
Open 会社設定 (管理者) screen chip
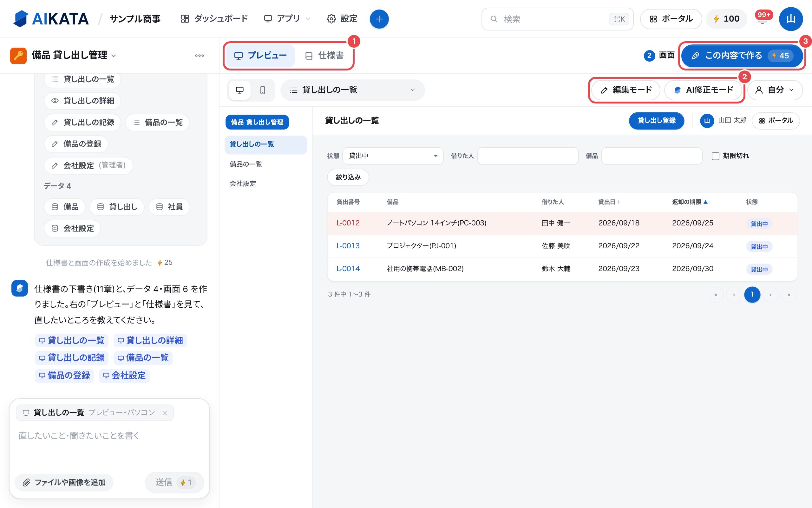pos(88,165)
